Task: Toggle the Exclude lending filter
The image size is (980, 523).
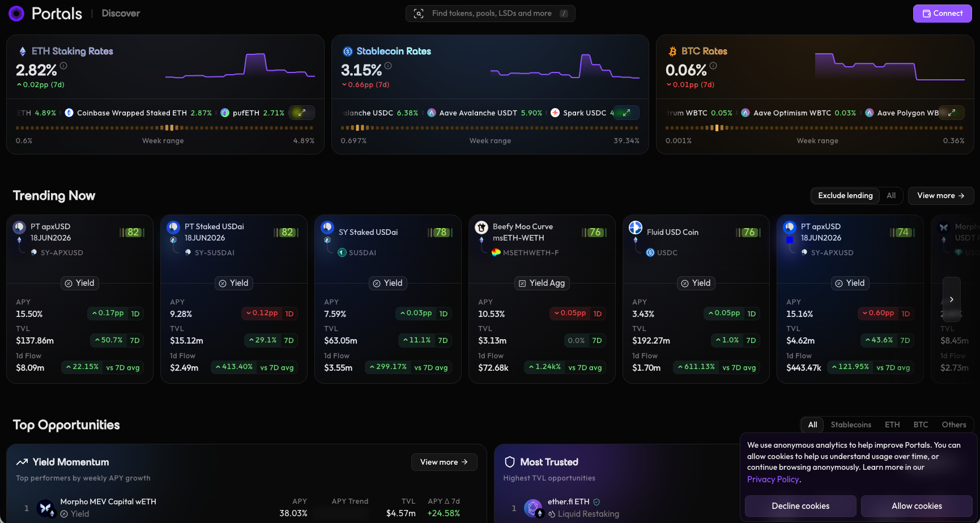Action: pyautogui.click(x=845, y=195)
